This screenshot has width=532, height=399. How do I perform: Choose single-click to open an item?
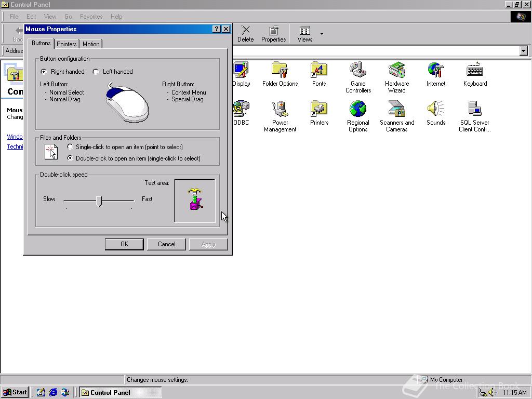[x=70, y=147]
